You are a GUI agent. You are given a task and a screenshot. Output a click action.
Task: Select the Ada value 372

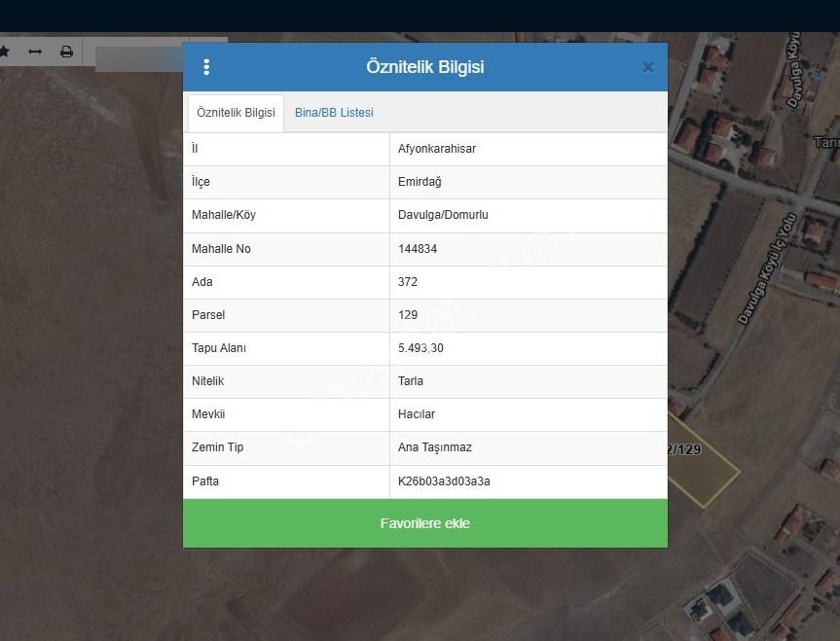tap(408, 282)
